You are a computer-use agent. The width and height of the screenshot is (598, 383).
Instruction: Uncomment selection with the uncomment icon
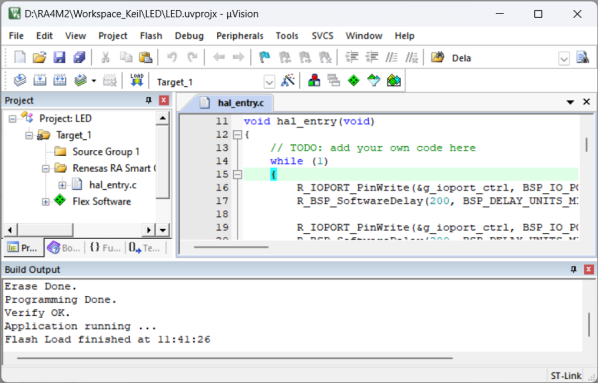coord(412,58)
